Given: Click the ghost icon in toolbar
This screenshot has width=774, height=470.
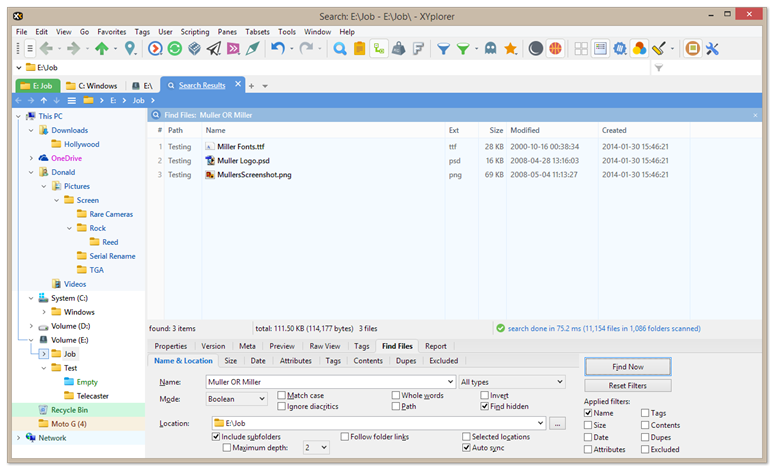Looking at the screenshot, I should [x=490, y=48].
